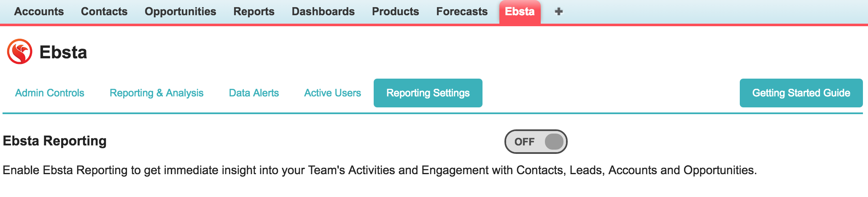Open the Getting Started Guide
The width and height of the screenshot is (868, 197).
coord(801,93)
